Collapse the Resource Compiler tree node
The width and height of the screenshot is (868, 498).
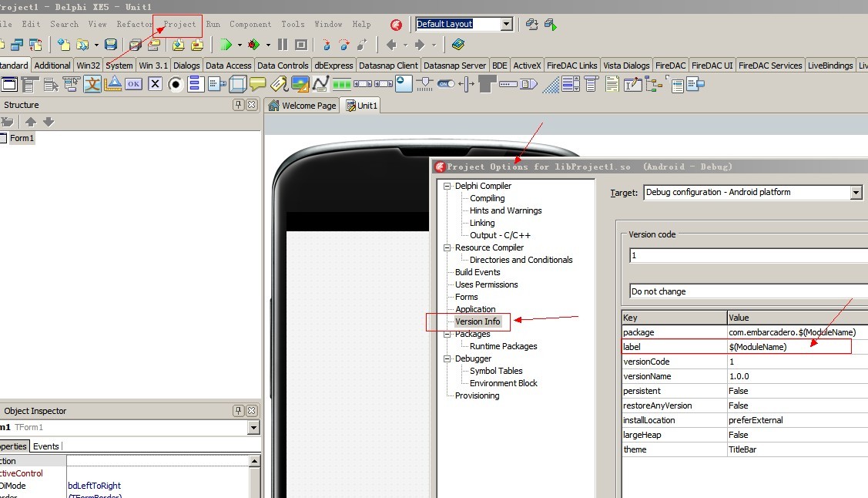[x=447, y=247]
